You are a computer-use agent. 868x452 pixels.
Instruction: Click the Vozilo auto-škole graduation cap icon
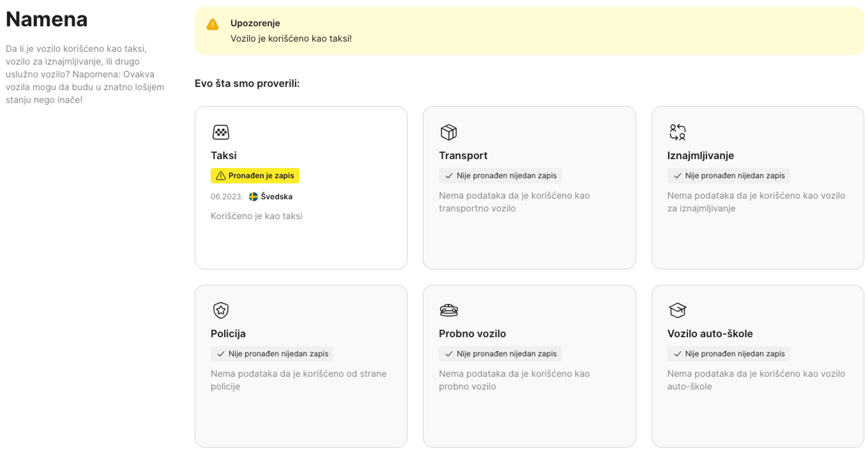(x=677, y=310)
